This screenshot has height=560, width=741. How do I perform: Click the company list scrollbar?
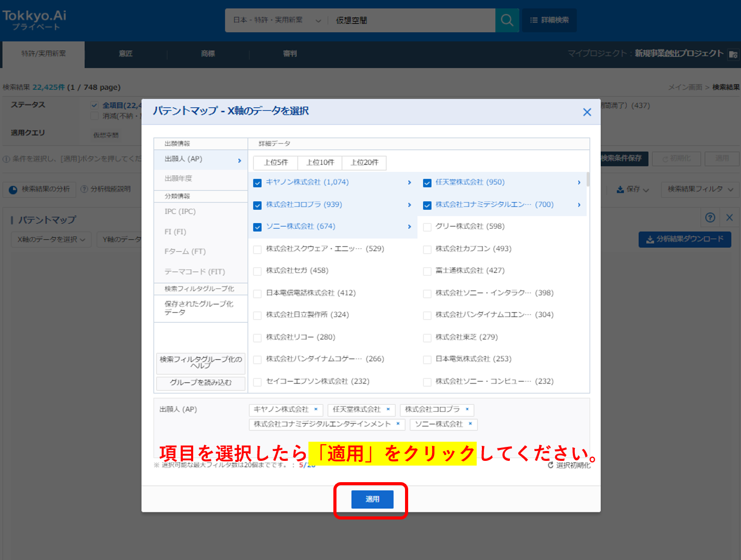pyautogui.click(x=588, y=179)
